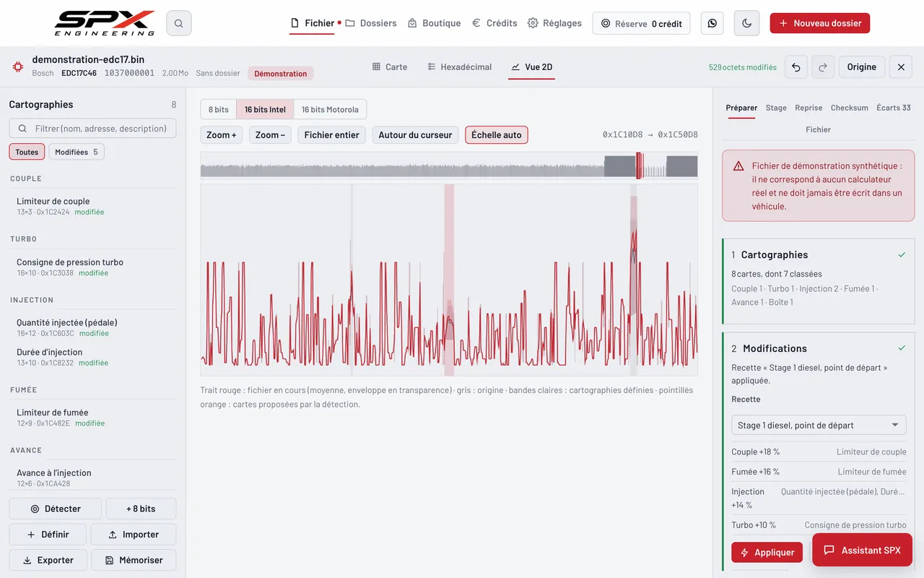Switch to the Hexadécimal view tab
The height and width of the screenshot is (578, 924).
(459, 66)
